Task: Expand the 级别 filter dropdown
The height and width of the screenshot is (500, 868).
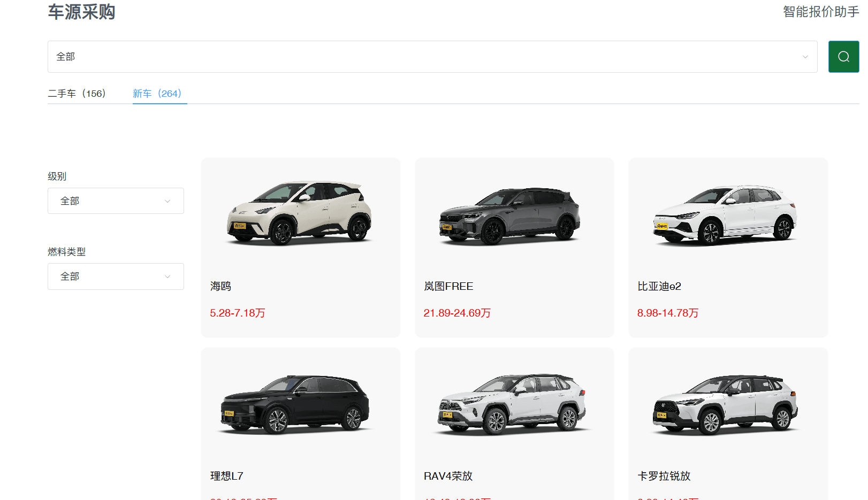Action: click(116, 201)
